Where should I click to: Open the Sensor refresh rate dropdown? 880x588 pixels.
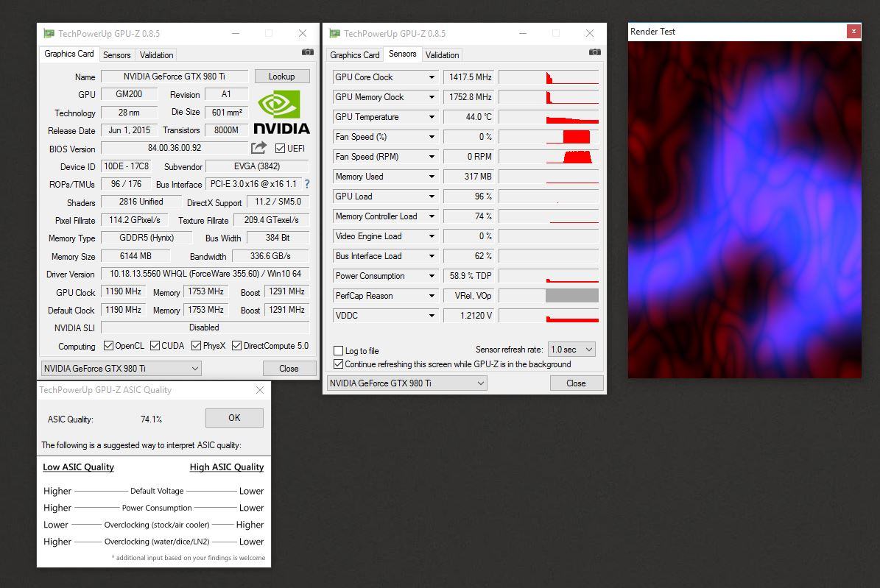571,350
